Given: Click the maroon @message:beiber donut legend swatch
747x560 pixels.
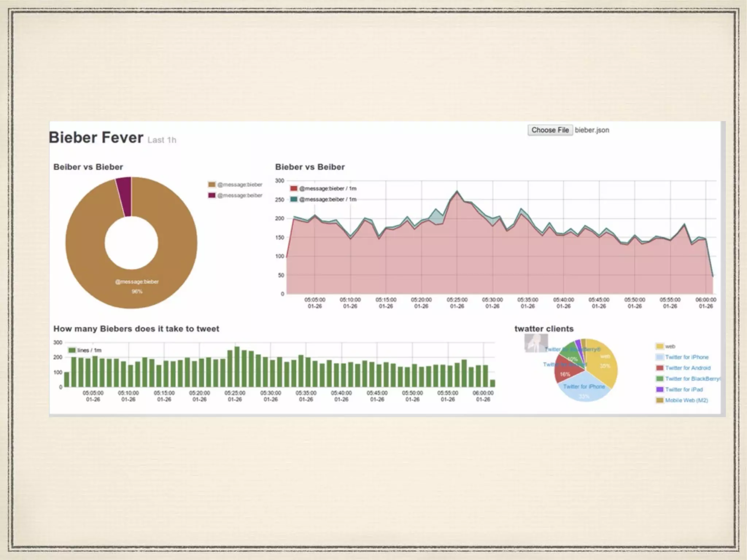Looking at the screenshot, I should coord(212,195).
